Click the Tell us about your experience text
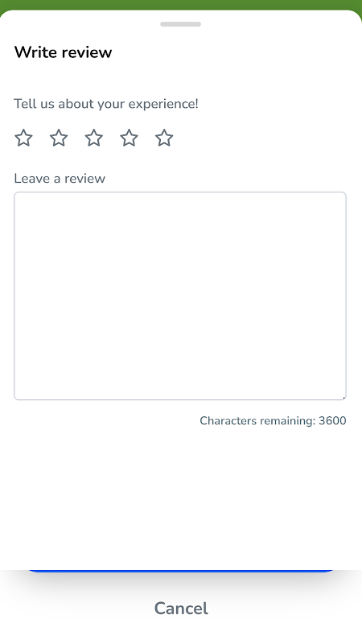The image size is (362, 644). (106, 104)
